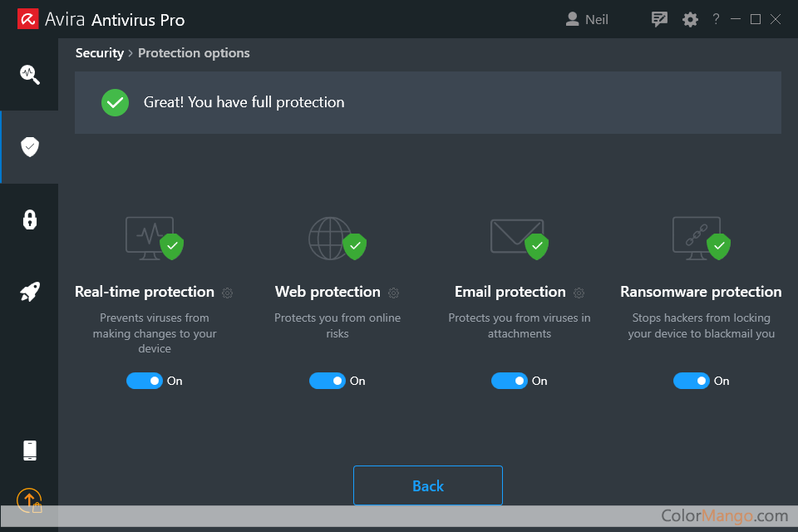Open the mobile device section via phone icon
Screen dimensions: 798x532
(29, 450)
